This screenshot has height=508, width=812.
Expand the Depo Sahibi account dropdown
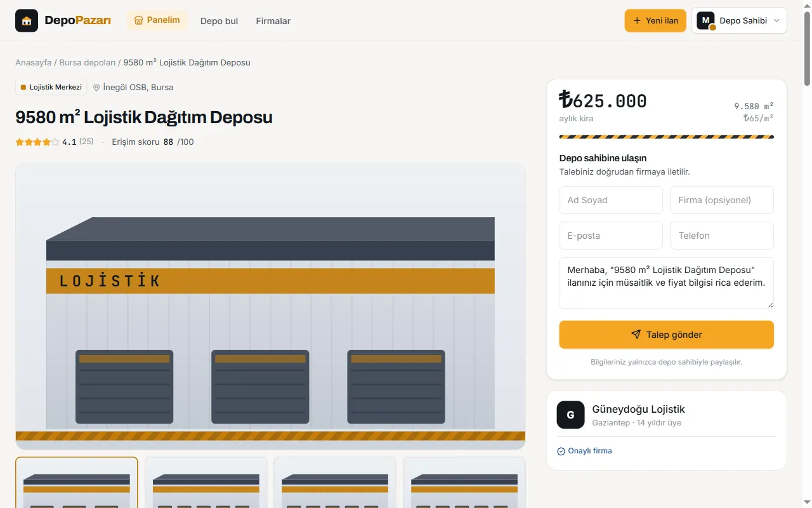739,20
